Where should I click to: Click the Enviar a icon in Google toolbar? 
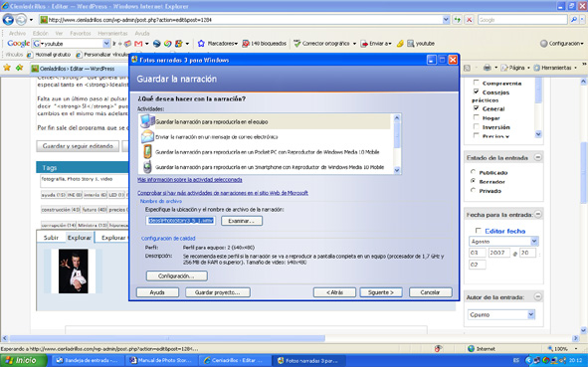pos(364,44)
